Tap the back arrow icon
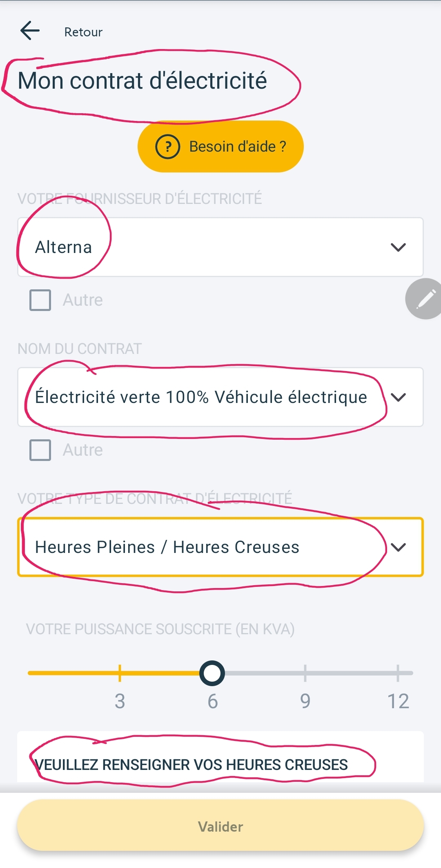This screenshot has height=868, width=441. [30, 31]
